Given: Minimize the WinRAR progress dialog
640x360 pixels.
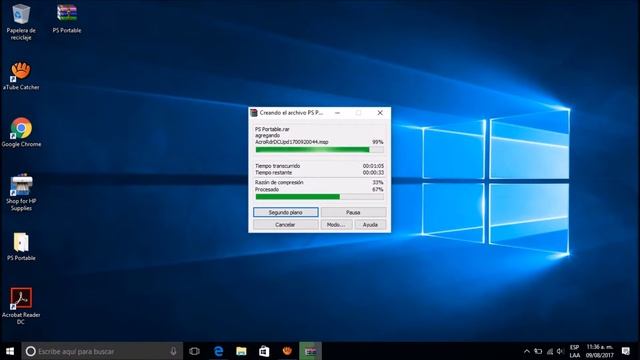Looking at the screenshot, I should [338, 113].
